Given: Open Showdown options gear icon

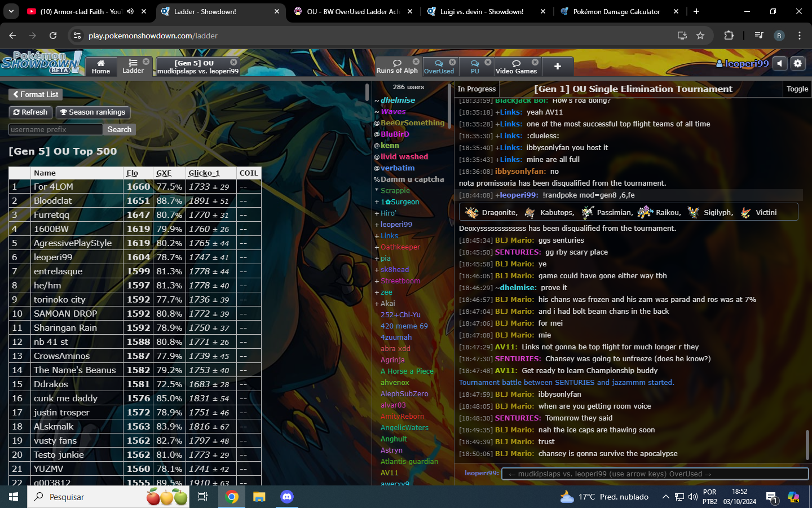Looking at the screenshot, I should (x=797, y=64).
